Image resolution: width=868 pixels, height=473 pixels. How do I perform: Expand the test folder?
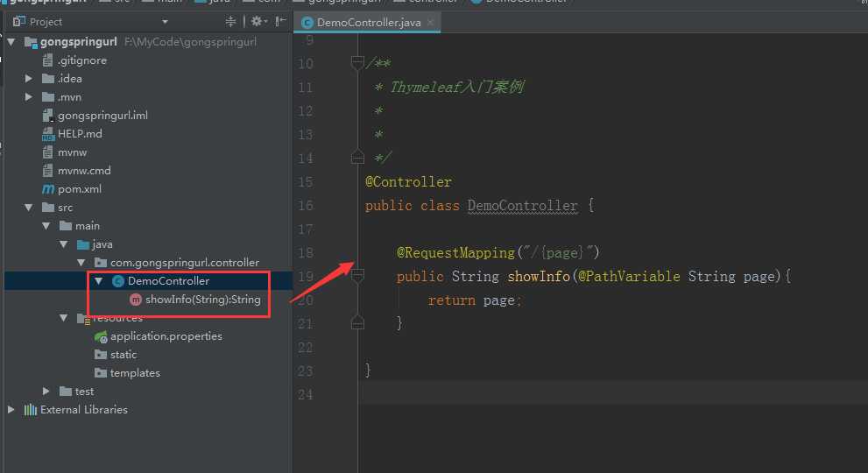[x=46, y=392]
